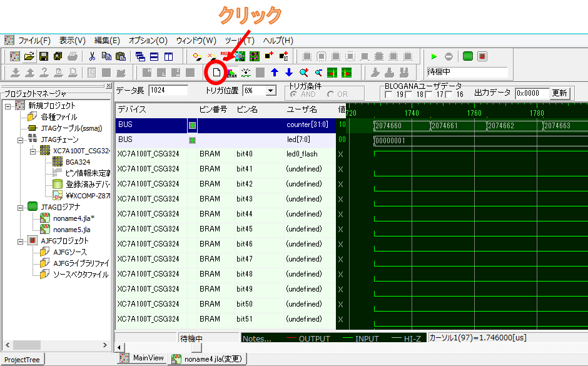The image size is (588, 366).
Task: Click the new document icon circled in red
Action: pyautogui.click(x=216, y=73)
